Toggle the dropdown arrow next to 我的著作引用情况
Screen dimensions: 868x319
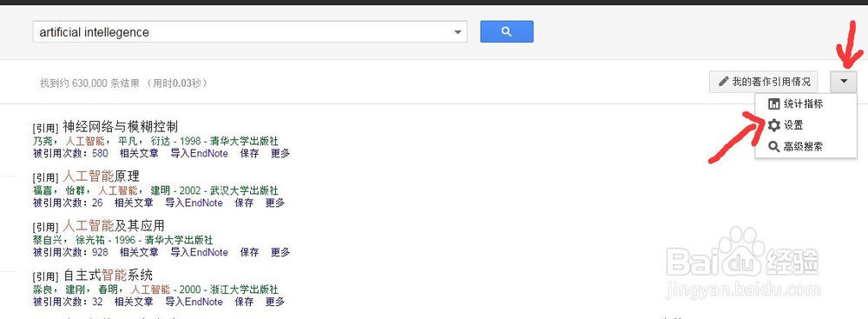tap(843, 82)
